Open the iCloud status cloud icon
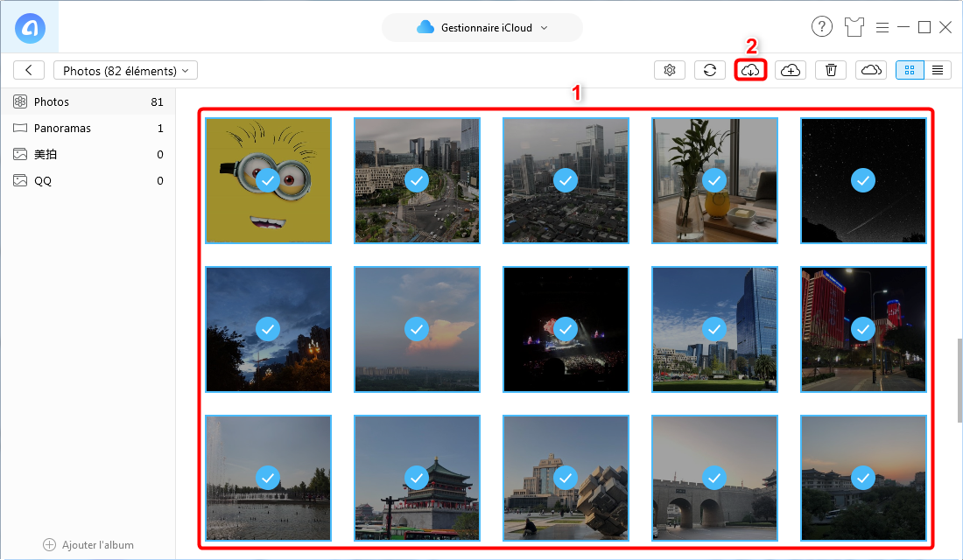Screen dimensions: 963x560 871,70
